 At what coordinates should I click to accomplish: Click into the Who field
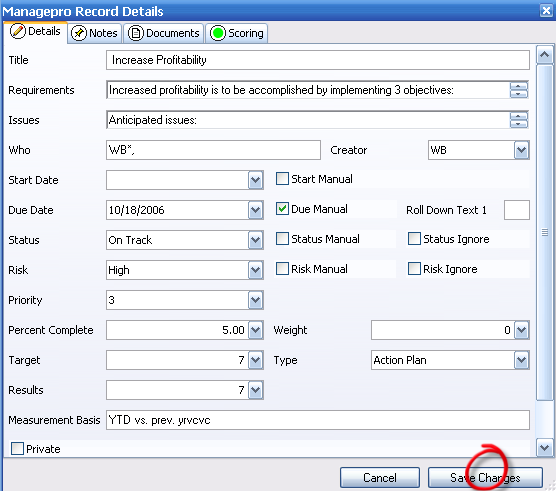(x=213, y=150)
